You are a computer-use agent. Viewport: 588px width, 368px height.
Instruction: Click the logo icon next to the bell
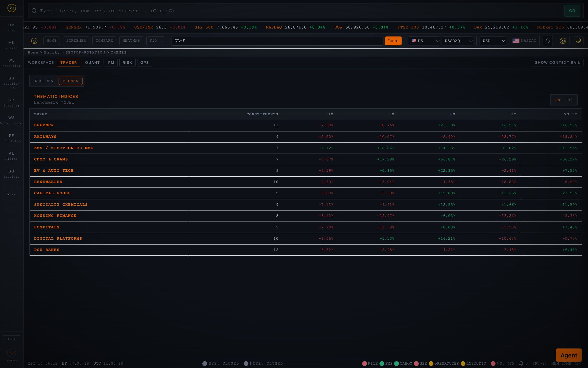click(563, 41)
